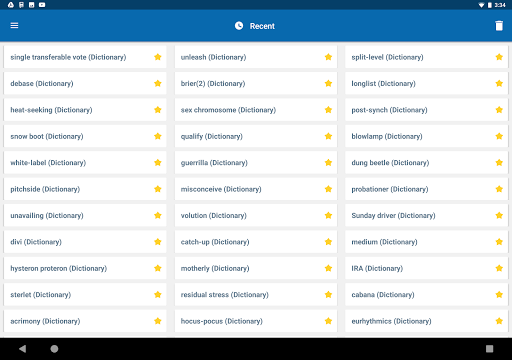This screenshot has width=512, height=360.
Task: Open 'residual stress (Dictionary)' entry
Action: tap(256, 294)
